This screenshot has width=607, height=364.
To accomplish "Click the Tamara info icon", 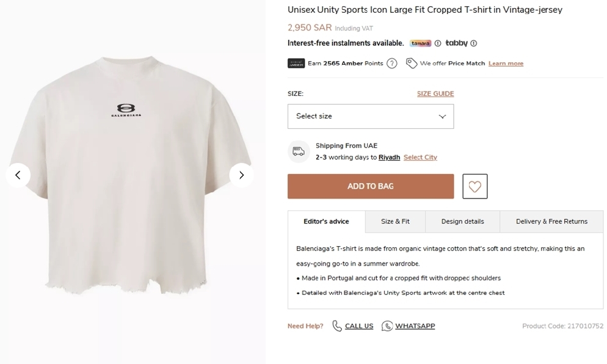I will tap(438, 43).
